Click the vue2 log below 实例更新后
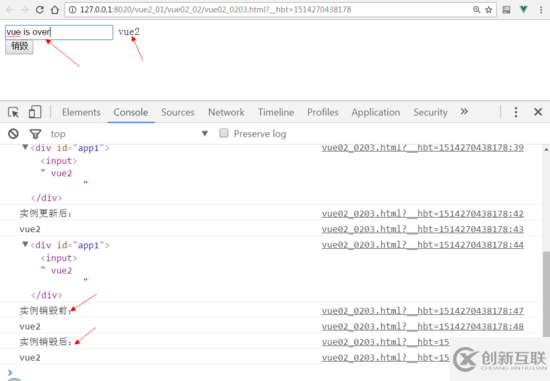 tap(30, 229)
